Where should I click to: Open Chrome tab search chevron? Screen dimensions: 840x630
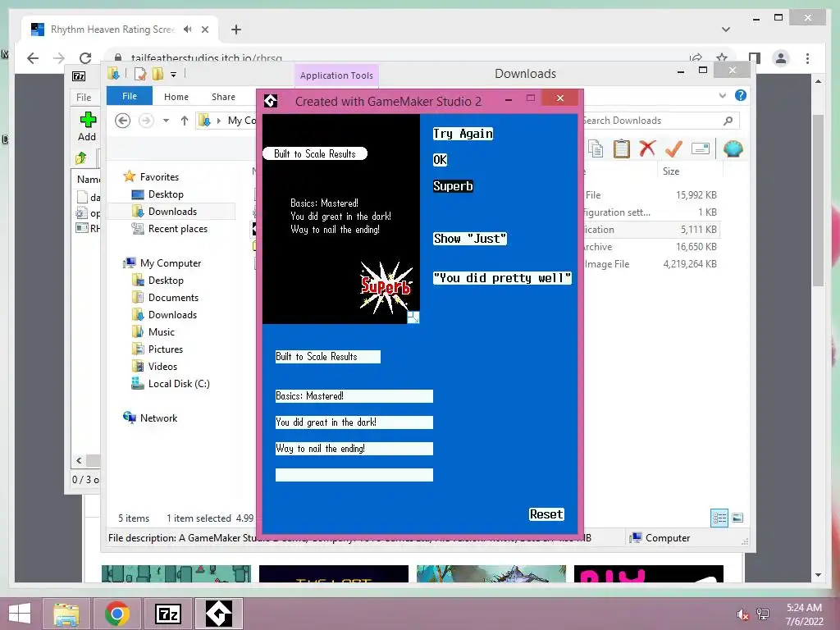point(726,30)
